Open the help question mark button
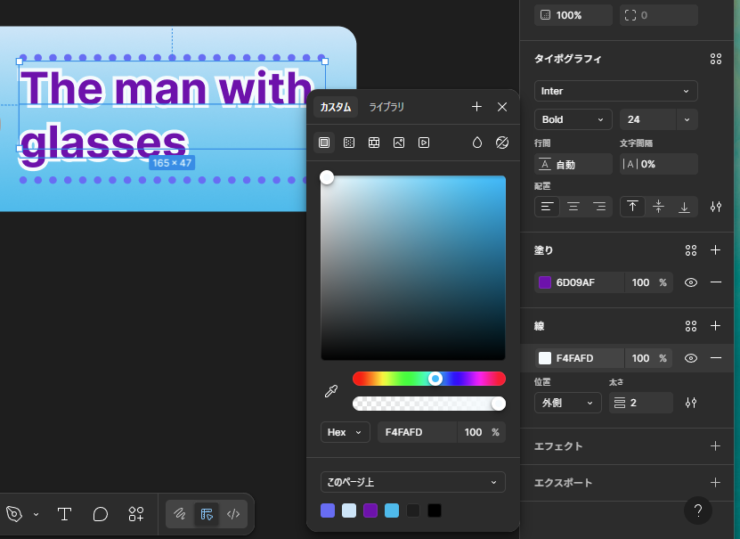 pyautogui.click(x=698, y=510)
